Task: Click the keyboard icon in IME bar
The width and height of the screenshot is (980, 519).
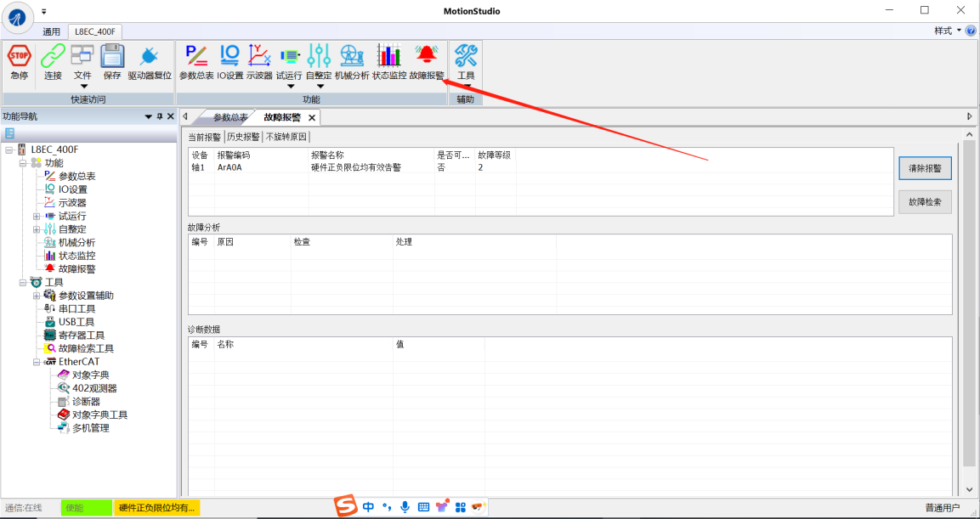Action: [x=423, y=506]
